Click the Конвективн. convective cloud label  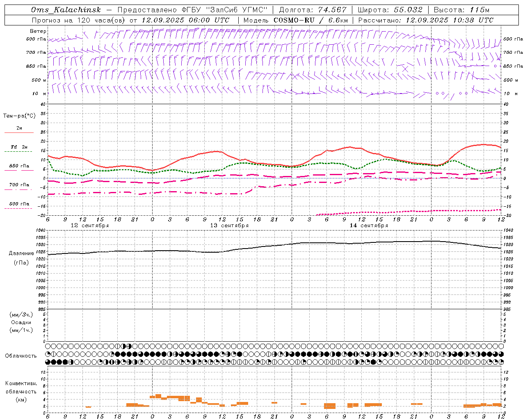coord(21,383)
